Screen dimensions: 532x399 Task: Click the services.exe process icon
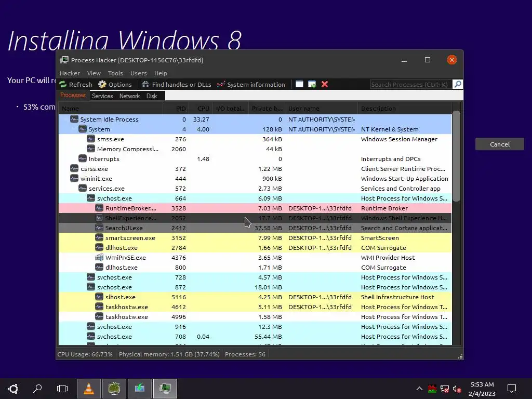[83, 188]
